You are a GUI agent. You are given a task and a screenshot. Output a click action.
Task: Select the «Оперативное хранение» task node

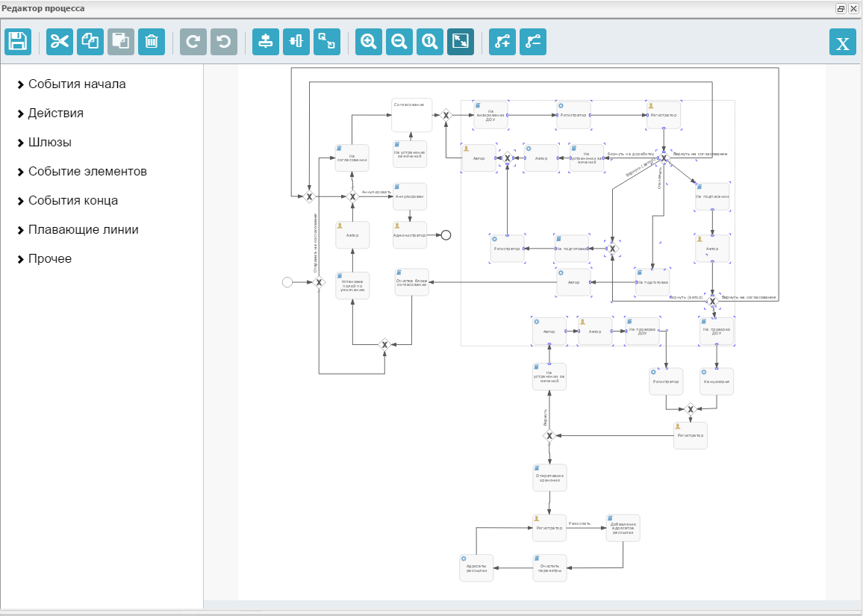coord(549,477)
